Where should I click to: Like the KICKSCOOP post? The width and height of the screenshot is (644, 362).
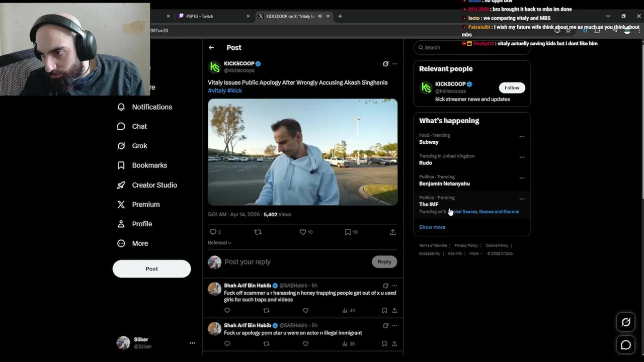point(303,232)
